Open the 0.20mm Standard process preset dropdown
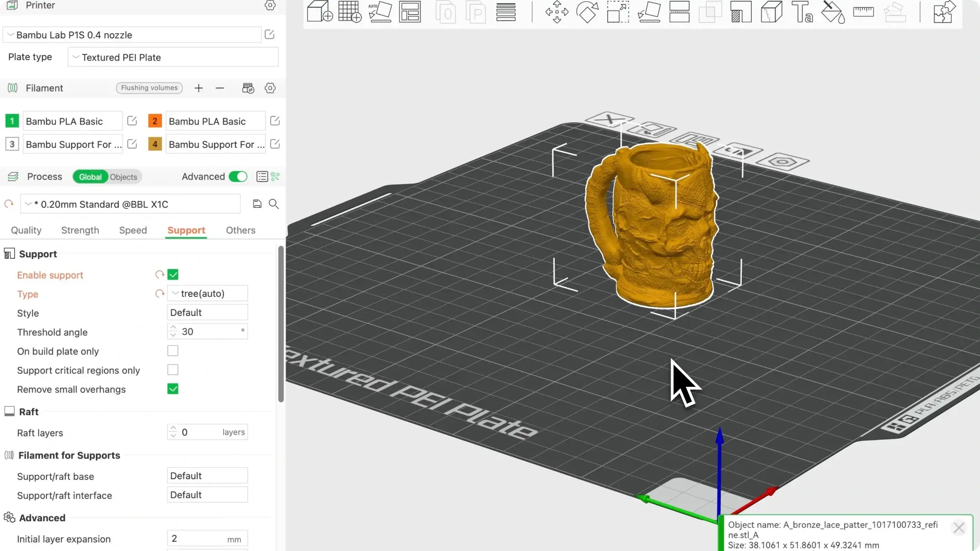This screenshot has height=551, width=980. point(130,204)
